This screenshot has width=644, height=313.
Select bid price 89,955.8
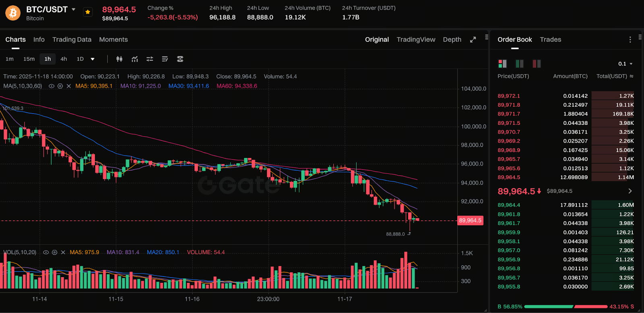(x=509, y=287)
